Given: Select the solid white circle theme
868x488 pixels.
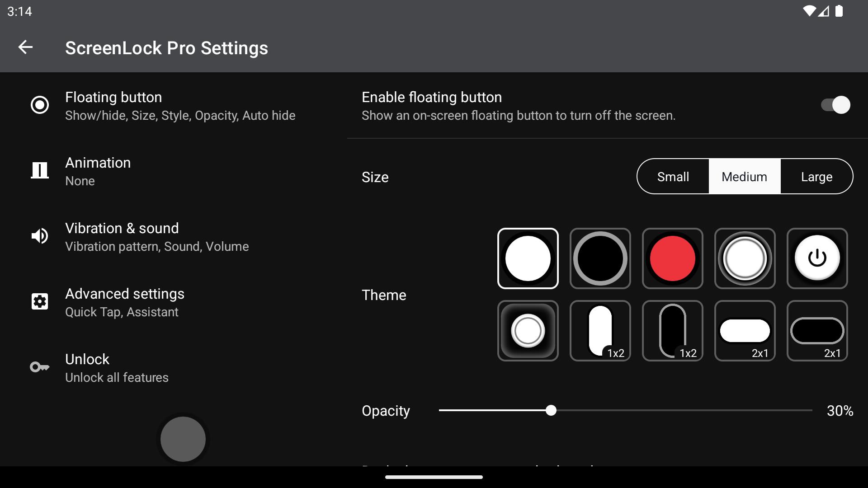Looking at the screenshot, I should coord(528,258).
